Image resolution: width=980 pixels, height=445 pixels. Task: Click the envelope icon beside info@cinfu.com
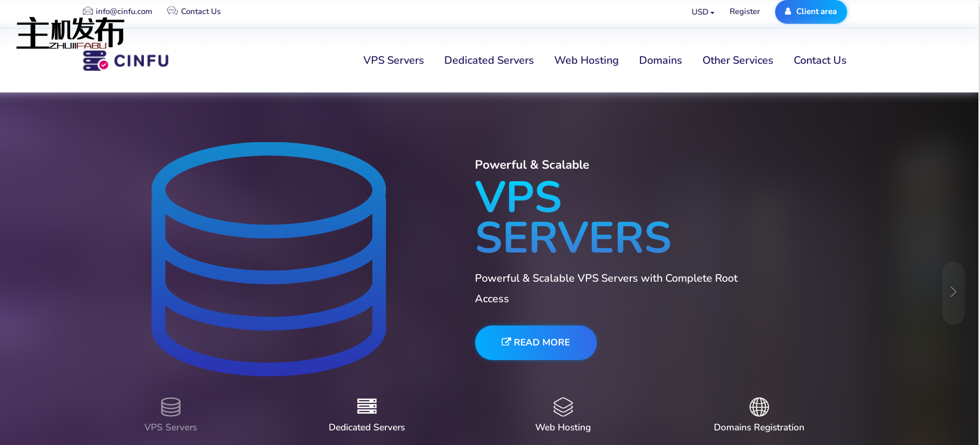pyautogui.click(x=88, y=11)
